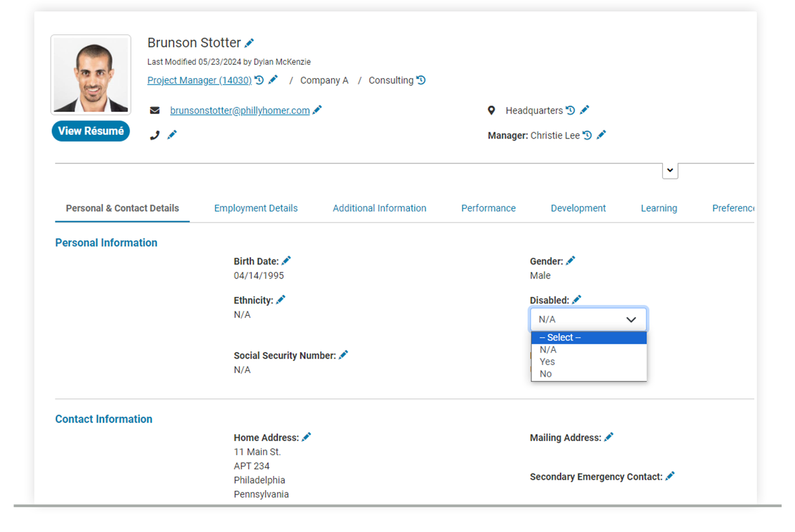Edit the Ethnicity value
795x532 pixels.
point(280,299)
